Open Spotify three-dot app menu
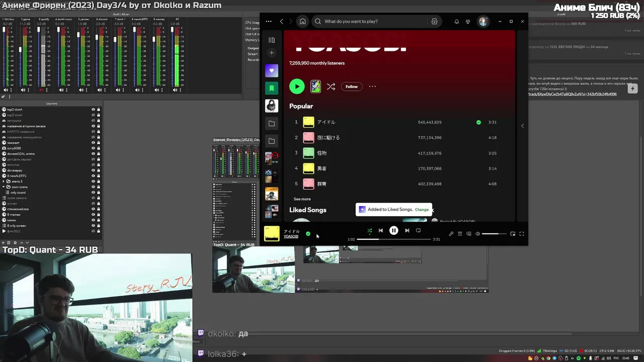 click(269, 22)
